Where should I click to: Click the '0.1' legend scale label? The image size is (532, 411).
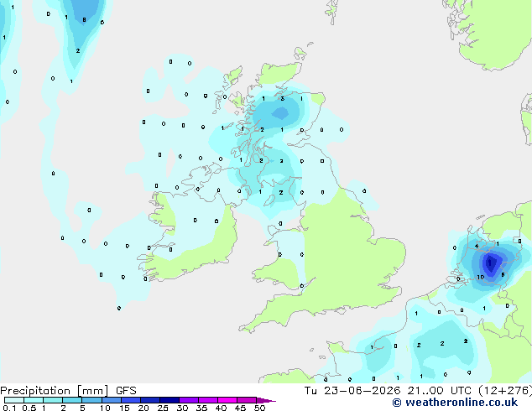9,408
